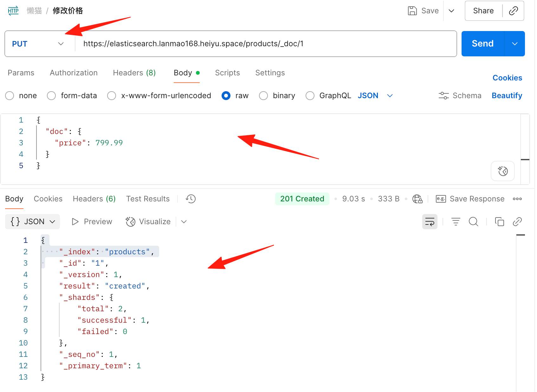The width and height of the screenshot is (537, 392).
Task: Open the response history clock icon
Action: [x=191, y=199]
